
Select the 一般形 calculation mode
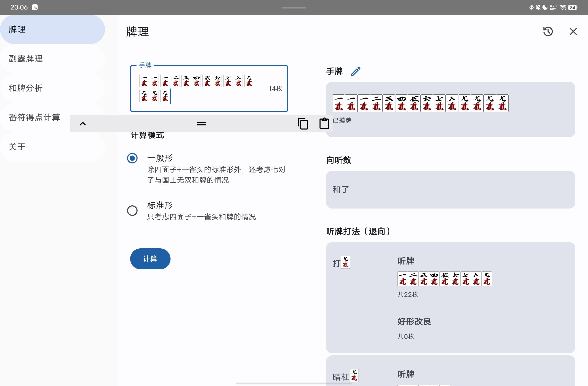point(132,158)
